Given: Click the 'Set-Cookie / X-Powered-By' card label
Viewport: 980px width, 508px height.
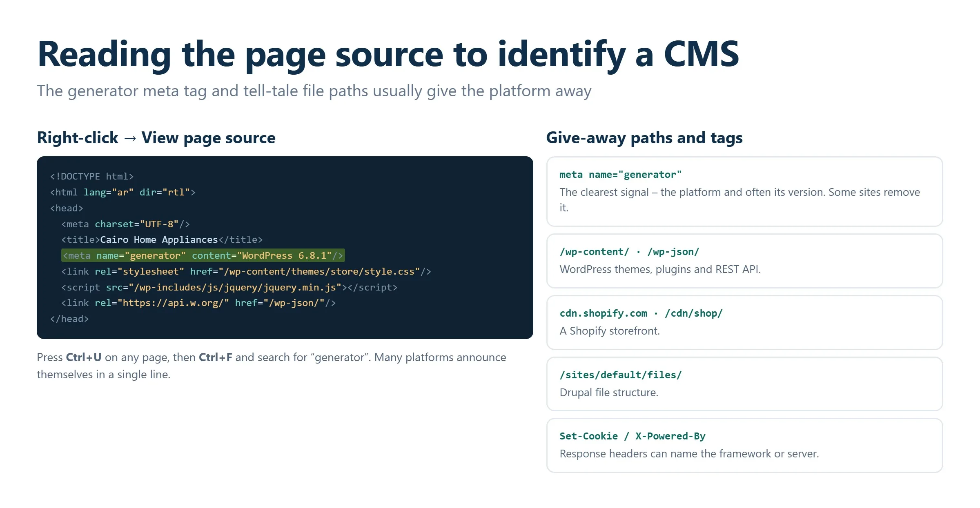Looking at the screenshot, I should coord(633,436).
